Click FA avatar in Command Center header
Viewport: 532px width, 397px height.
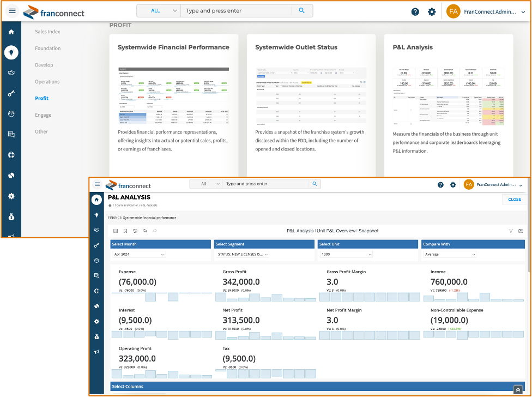click(x=454, y=11)
